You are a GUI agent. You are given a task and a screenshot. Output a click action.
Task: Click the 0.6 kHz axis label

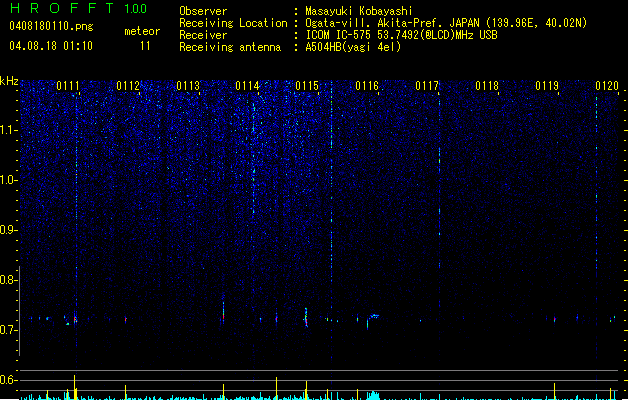pyautogui.click(x=9, y=380)
